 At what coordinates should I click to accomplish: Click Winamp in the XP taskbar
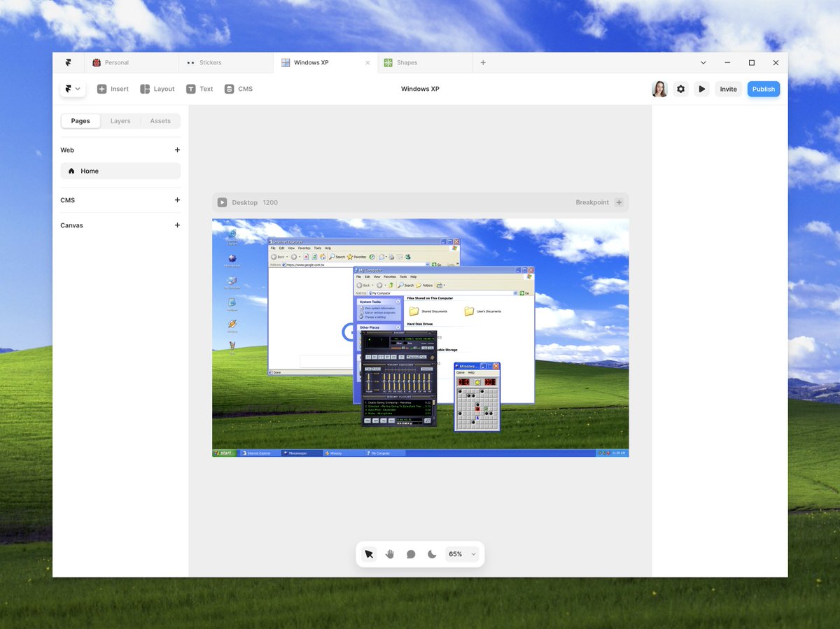[x=344, y=453]
